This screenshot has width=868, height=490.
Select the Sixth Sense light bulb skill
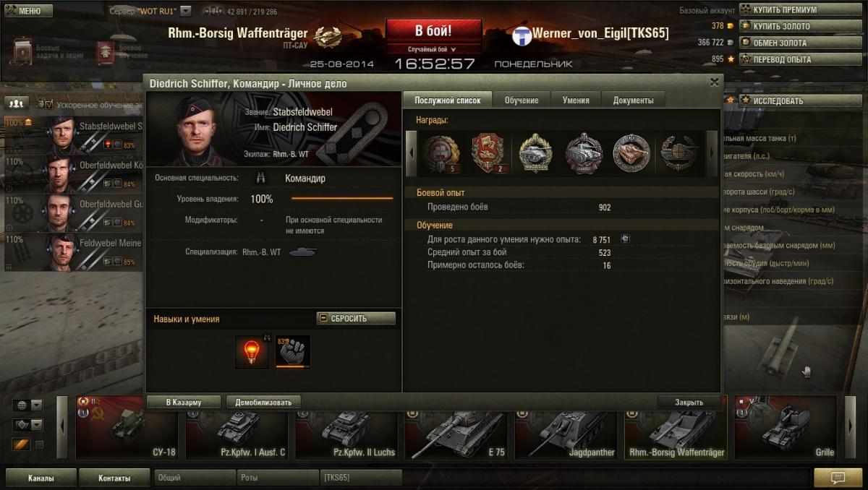coord(252,352)
